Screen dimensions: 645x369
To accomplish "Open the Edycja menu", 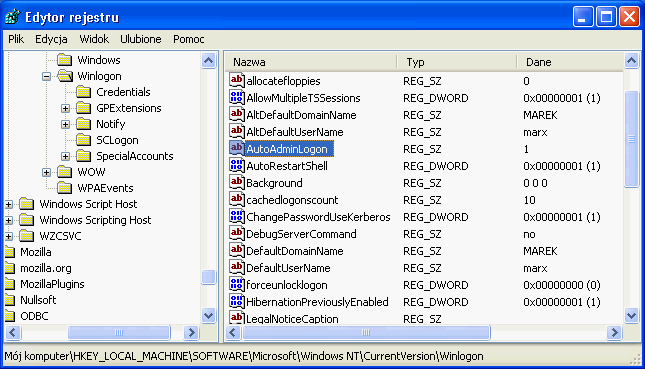I will (51, 39).
